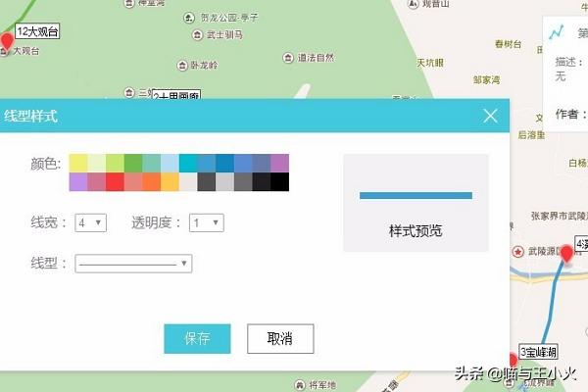The width and height of the screenshot is (588, 392).
Task: Open the 透明度 opacity dropdown
Action: click(207, 222)
